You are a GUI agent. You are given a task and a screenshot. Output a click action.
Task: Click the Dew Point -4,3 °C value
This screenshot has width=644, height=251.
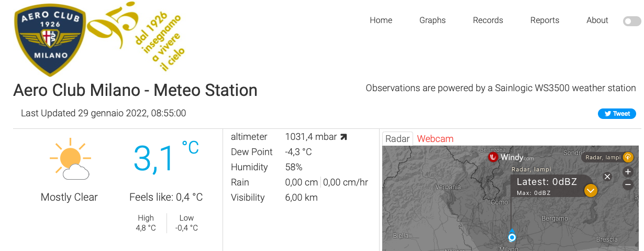tap(298, 152)
